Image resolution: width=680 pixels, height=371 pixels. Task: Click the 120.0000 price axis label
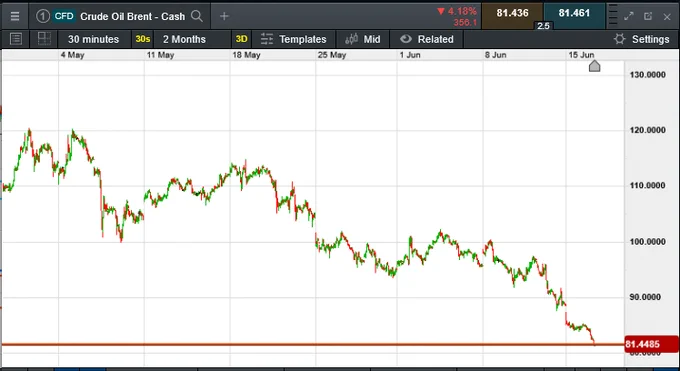647,130
